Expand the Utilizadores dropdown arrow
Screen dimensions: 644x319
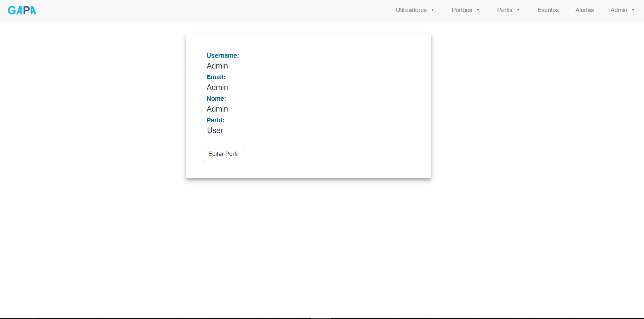pyautogui.click(x=432, y=10)
